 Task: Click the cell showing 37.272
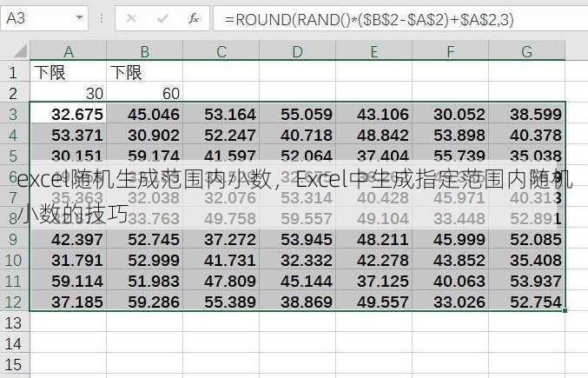221,239
